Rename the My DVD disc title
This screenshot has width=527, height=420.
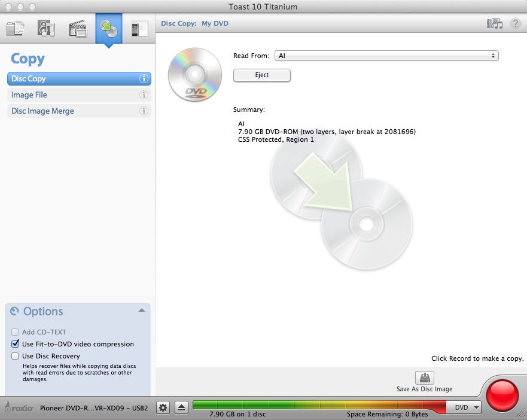[x=215, y=23]
